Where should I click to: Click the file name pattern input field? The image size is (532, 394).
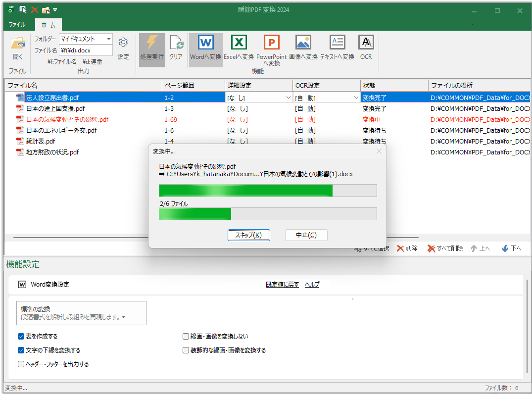point(86,50)
